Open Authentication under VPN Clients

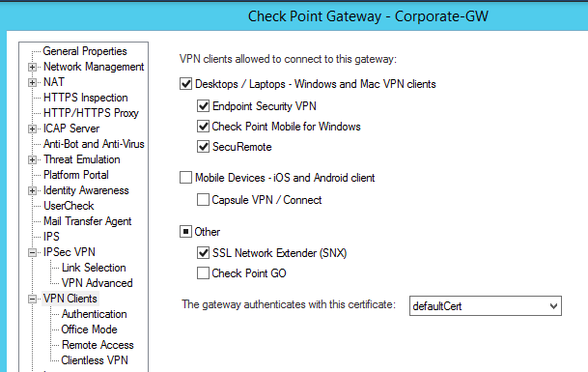94,314
